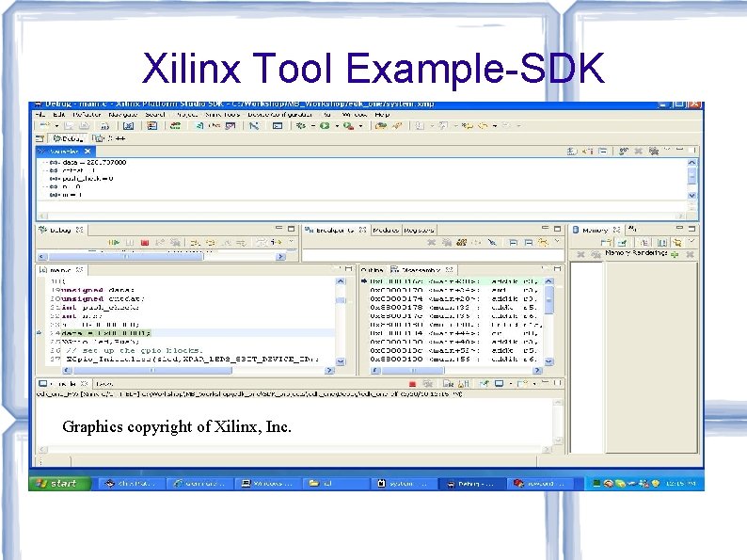Viewport: 747px width, 560px height.
Task: Open the Breakpoints view menu chevron
Action: (556, 242)
